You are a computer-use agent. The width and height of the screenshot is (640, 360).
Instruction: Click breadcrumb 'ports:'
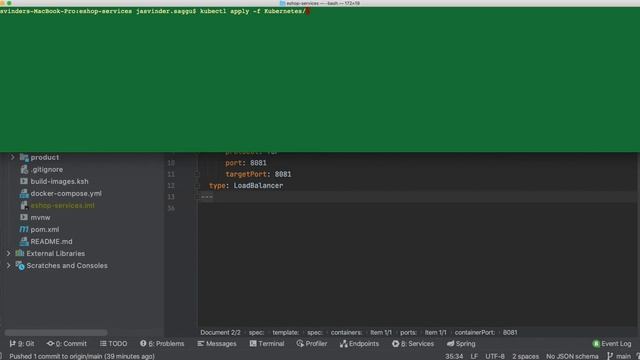point(408,333)
